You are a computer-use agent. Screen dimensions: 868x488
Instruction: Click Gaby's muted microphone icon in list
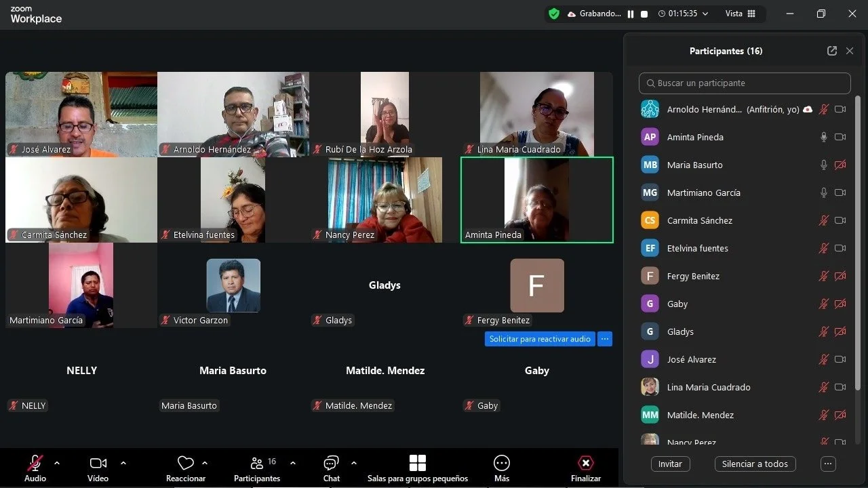click(824, 304)
